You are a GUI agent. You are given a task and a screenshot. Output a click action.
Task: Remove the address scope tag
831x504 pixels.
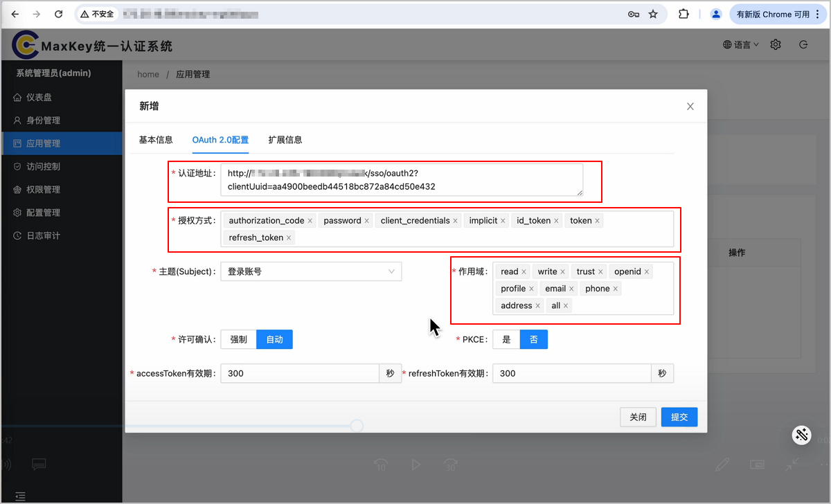click(537, 306)
